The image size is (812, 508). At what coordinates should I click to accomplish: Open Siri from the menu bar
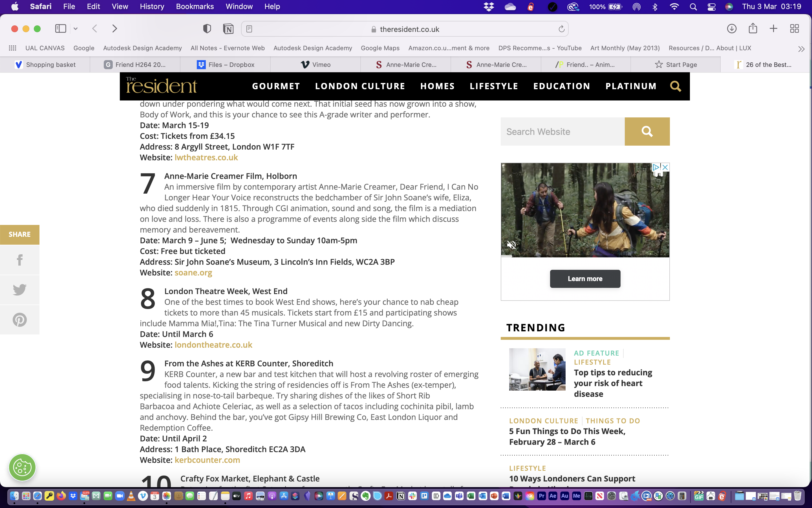pyautogui.click(x=729, y=6)
